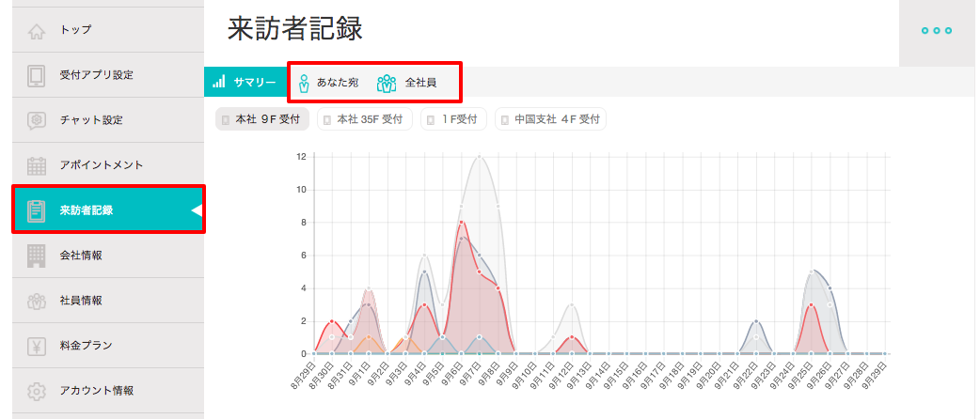The width and height of the screenshot is (980, 419).
Task: Toggle the 中国支社 4F 受付 filter
Action: (550, 119)
